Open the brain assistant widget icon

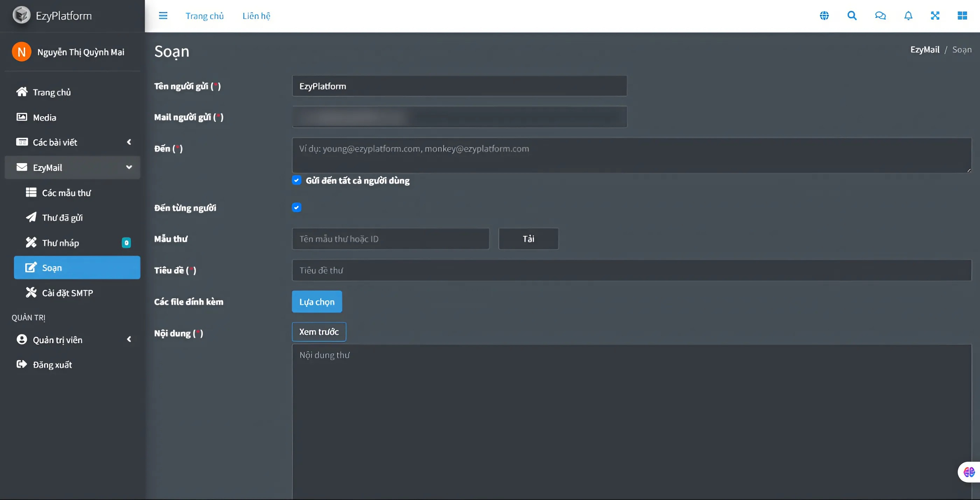coord(969,472)
